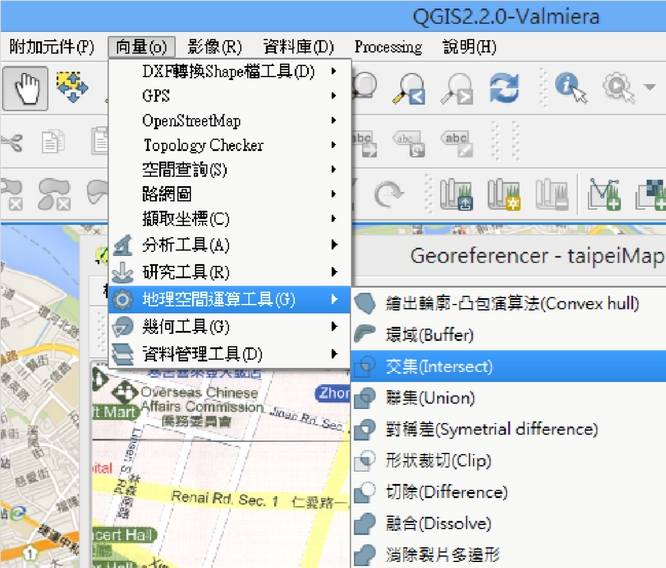The height and width of the screenshot is (568, 666).
Task: Click the change label abc icon
Action: (x=457, y=144)
